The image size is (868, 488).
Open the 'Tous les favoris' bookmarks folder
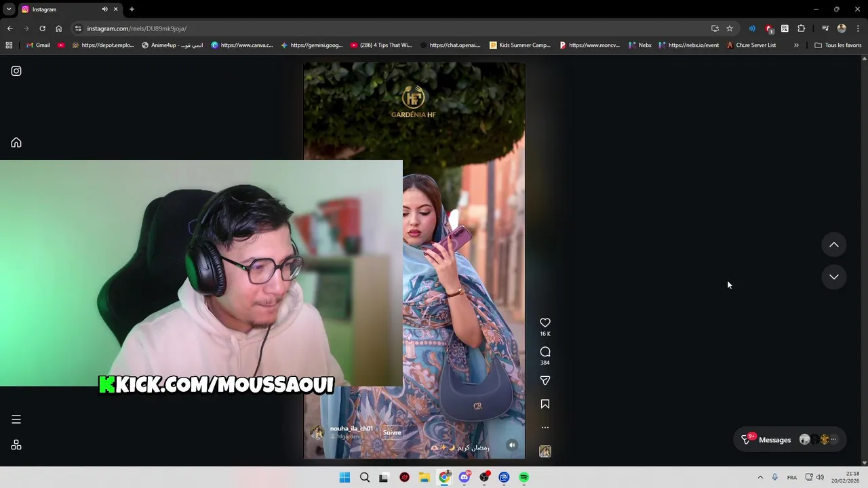click(838, 45)
